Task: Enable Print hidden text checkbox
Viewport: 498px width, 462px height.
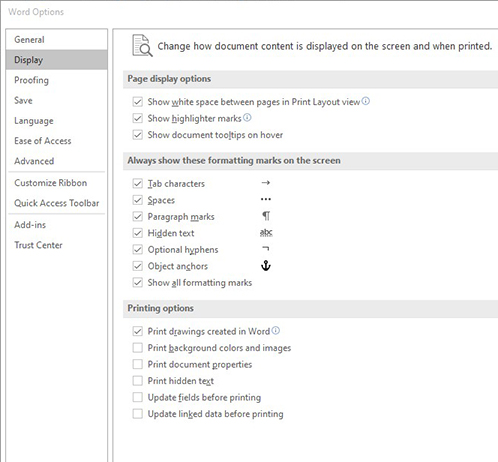Action: click(138, 381)
